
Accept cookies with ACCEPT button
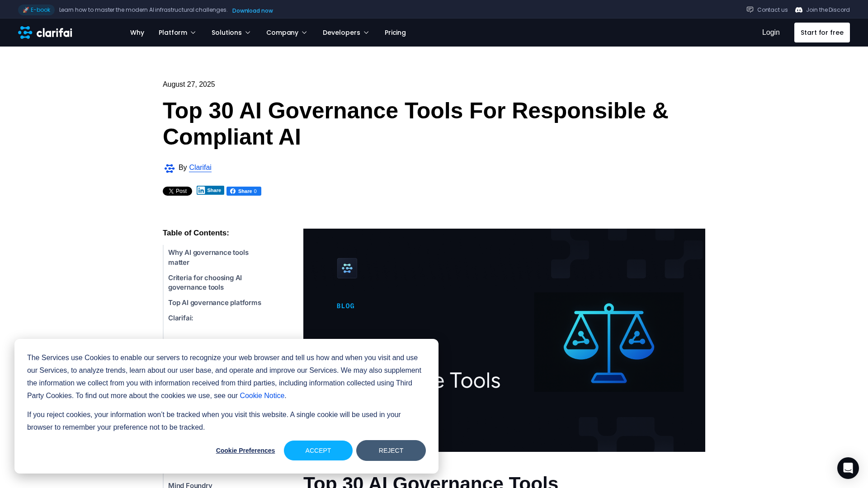[318, 450]
